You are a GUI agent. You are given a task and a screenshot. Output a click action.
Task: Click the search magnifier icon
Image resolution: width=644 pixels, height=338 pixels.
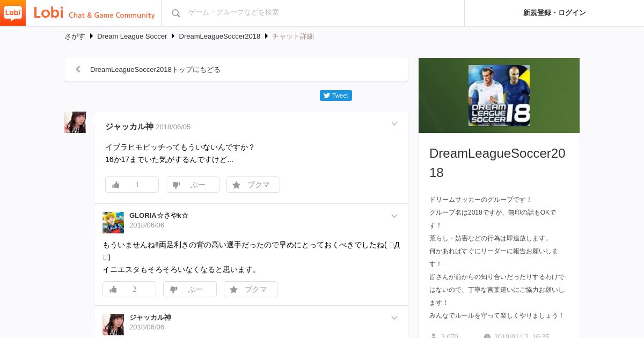coord(176,13)
